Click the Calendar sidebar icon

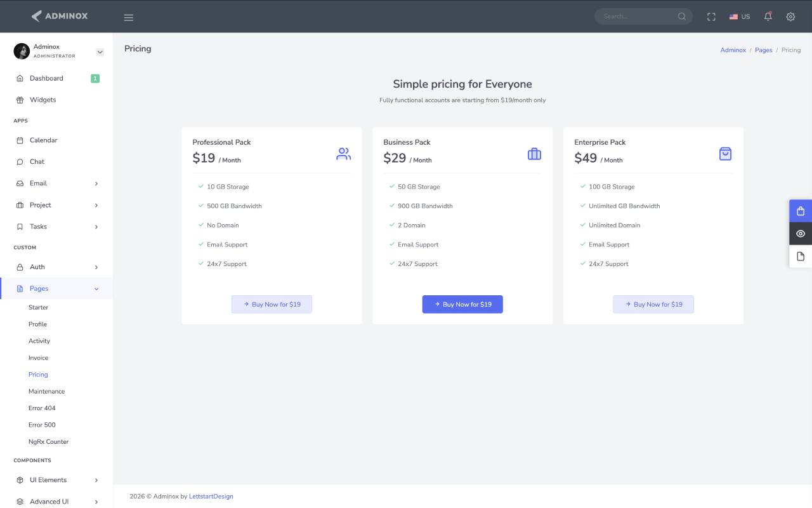coord(20,140)
